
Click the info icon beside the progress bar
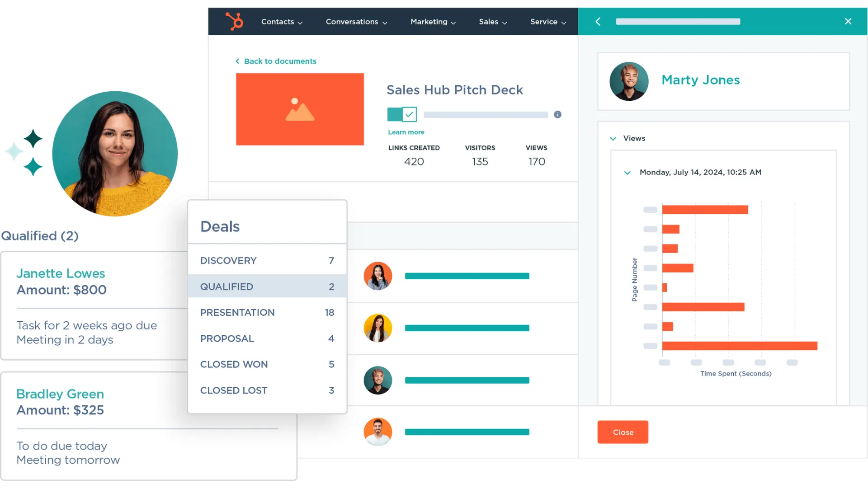[557, 115]
